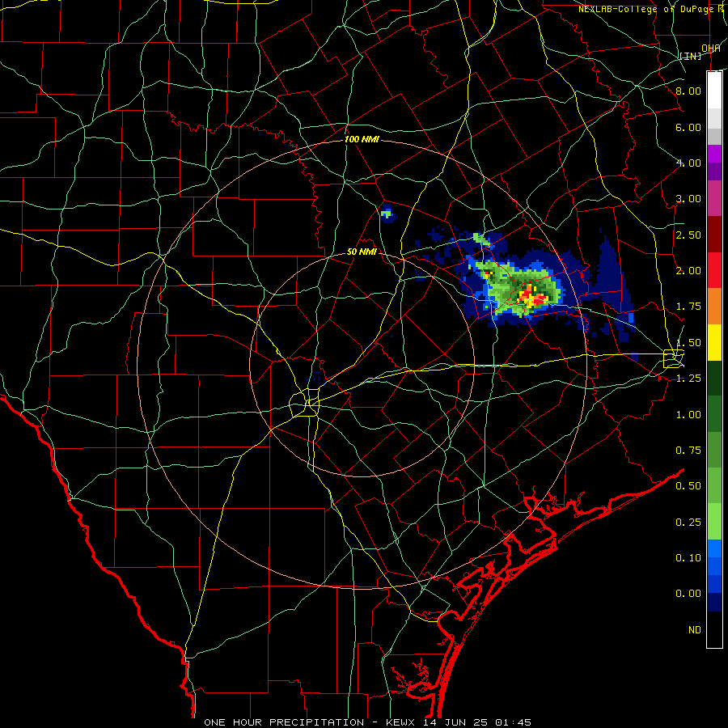This screenshot has width=728, height=728.
Task: Click the '0.75' legend value
Action: click(x=688, y=451)
